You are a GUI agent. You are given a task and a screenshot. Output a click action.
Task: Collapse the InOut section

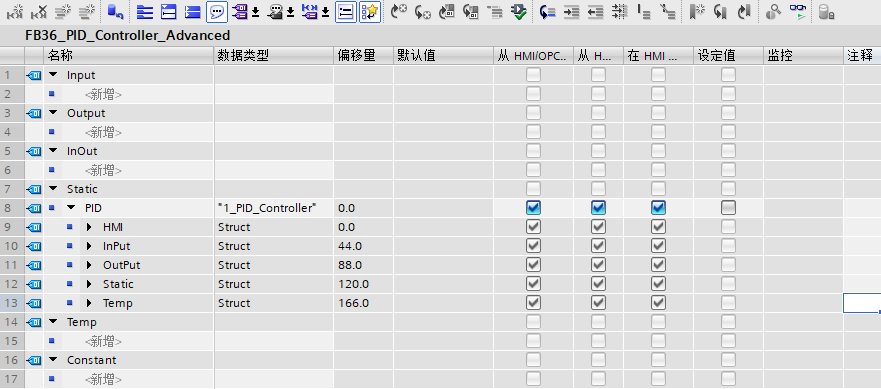point(53,151)
